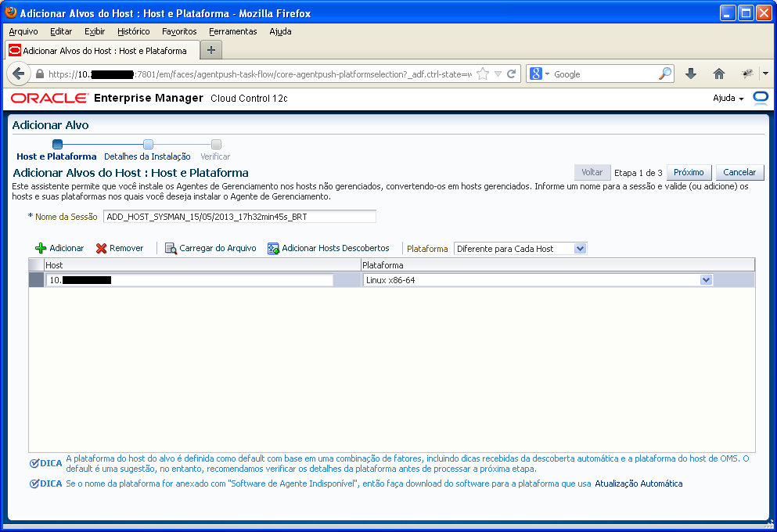Click the 'Adicionar Alvo' heading
Image resolution: width=777 pixels, height=532 pixels.
click(51, 125)
